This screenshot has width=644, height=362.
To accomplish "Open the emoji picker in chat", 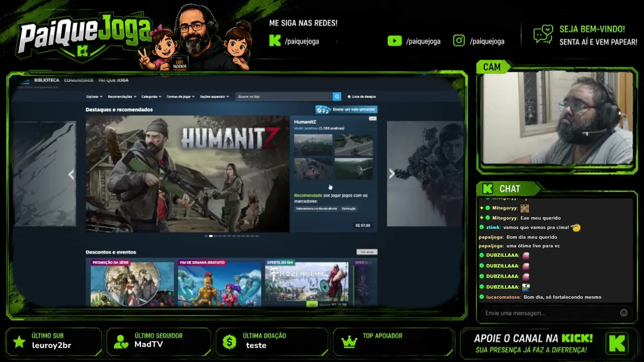I will (x=624, y=313).
